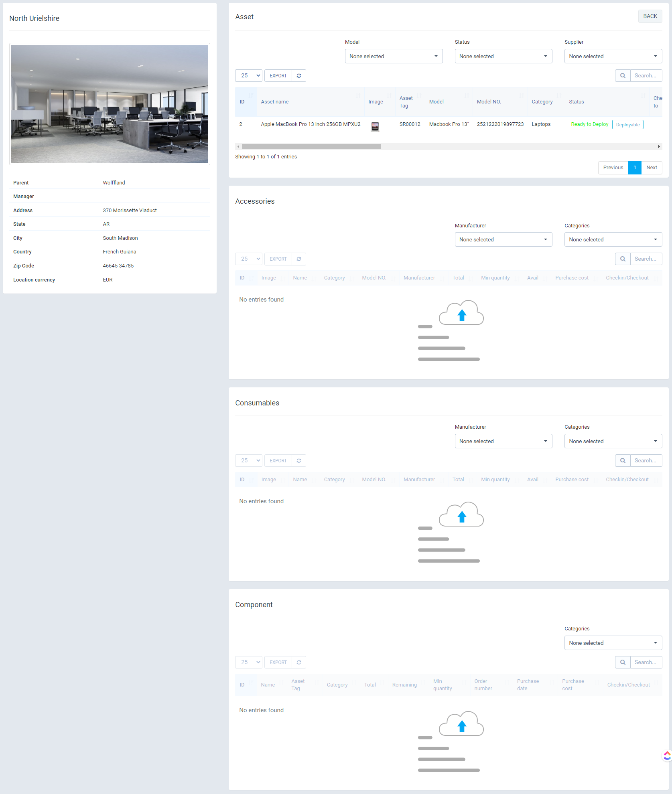Refresh the Asset table
This screenshot has width=672, height=794.
299,75
